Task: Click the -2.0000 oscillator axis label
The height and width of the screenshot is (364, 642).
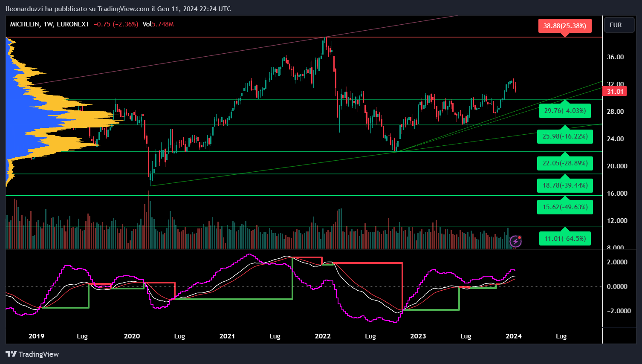Action: coord(619,311)
